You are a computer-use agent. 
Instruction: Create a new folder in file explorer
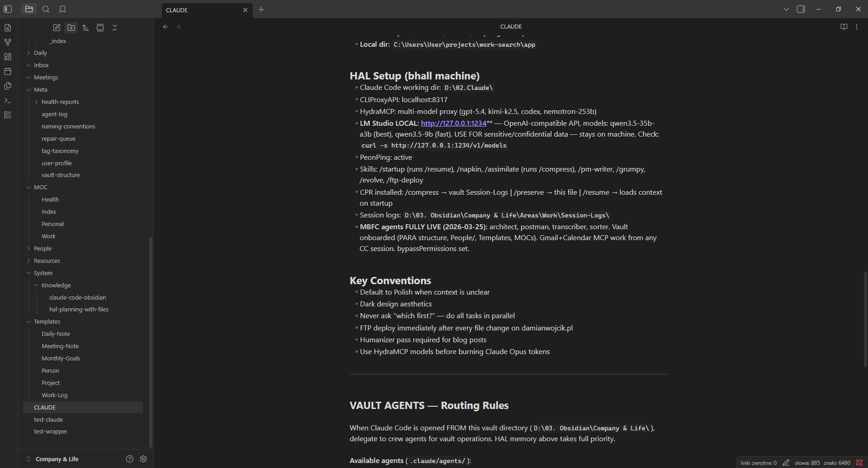pyautogui.click(x=71, y=28)
